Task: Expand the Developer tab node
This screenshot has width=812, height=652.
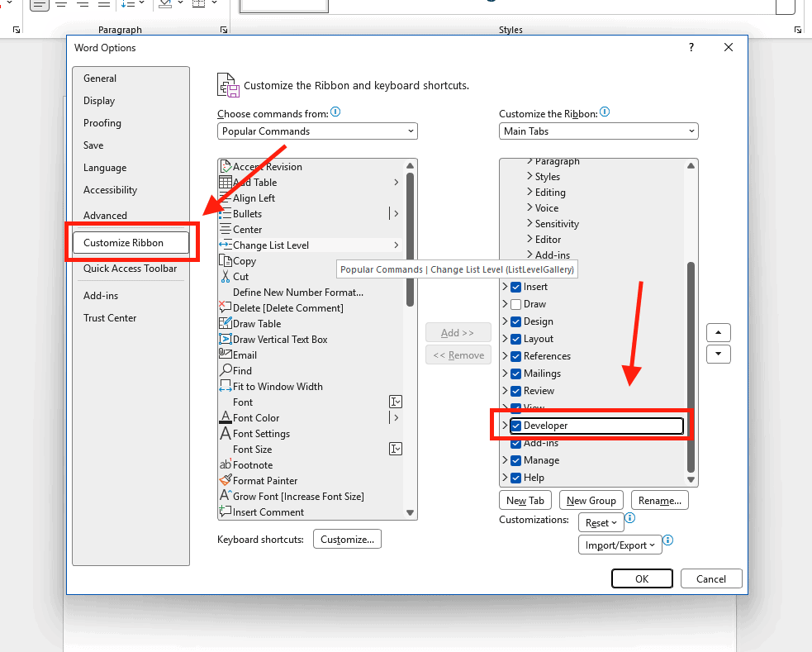Action: tap(505, 426)
